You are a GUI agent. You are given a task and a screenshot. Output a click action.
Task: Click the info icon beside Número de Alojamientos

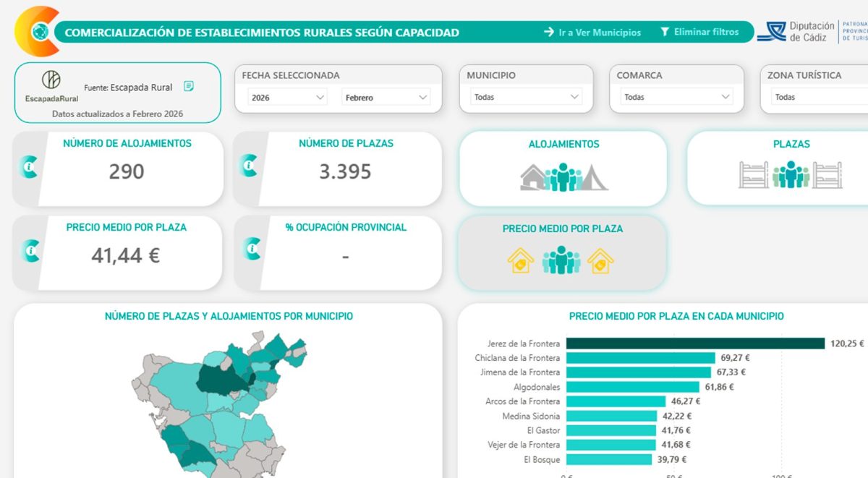pyautogui.click(x=30, y=168)
